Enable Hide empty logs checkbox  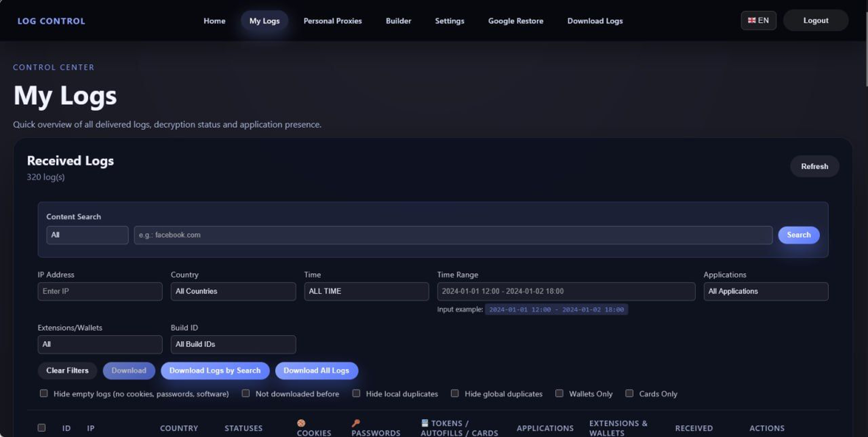click(x=44, y=393)
